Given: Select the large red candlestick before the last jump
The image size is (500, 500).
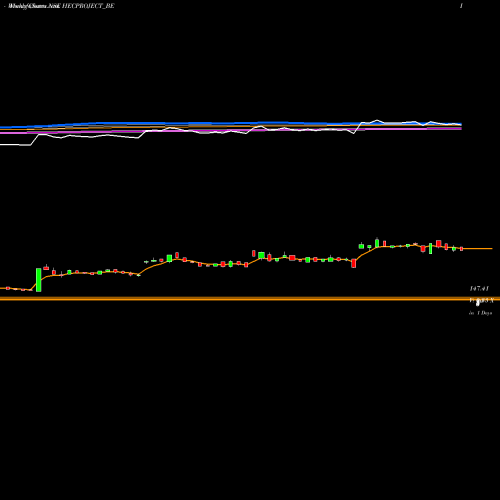Looking at the screenshot, I should pos(354,263).
